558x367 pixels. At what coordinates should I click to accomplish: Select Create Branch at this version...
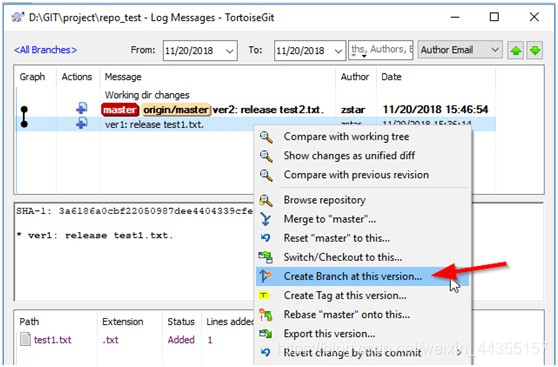364,277
